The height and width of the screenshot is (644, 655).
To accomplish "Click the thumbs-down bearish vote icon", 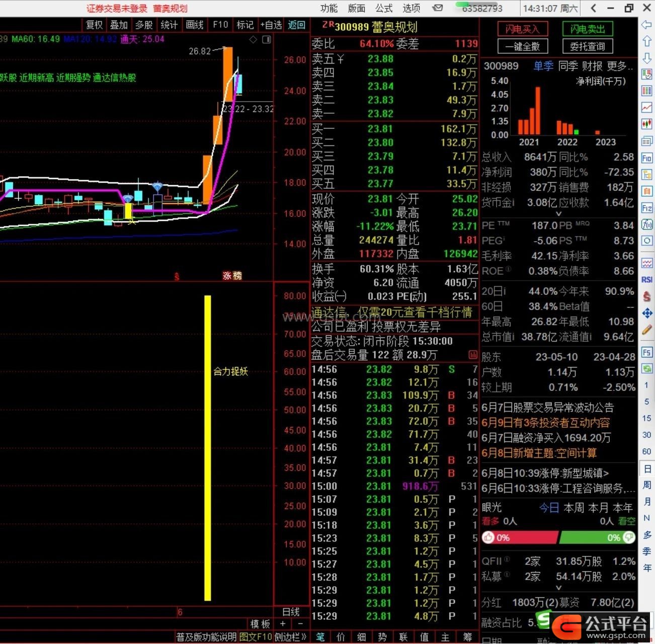I will 629,537.
